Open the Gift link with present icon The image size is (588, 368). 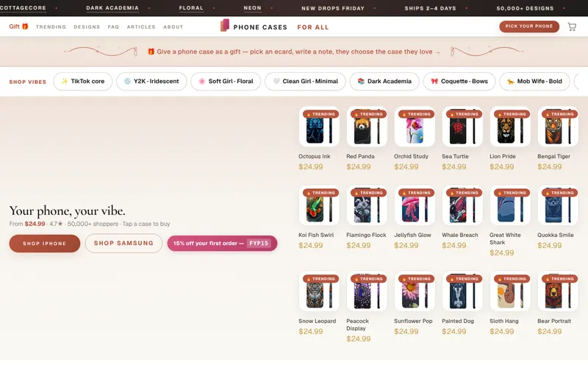(19, 26)
